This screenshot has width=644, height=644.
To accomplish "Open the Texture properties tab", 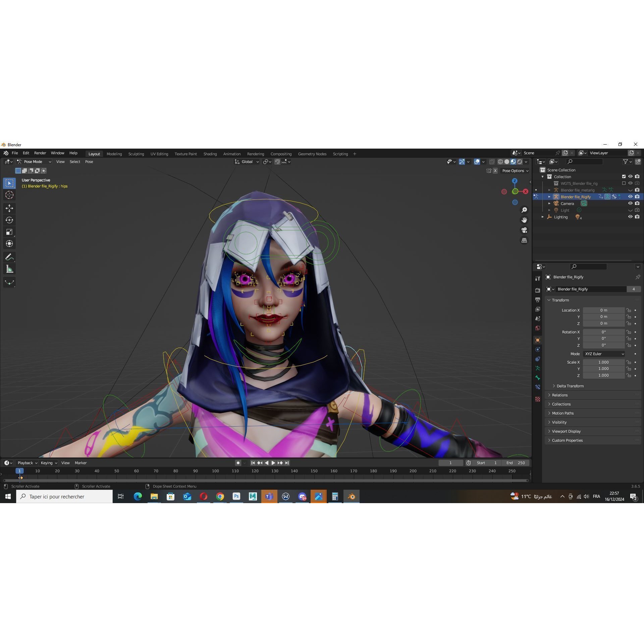I will click(538, 399).
